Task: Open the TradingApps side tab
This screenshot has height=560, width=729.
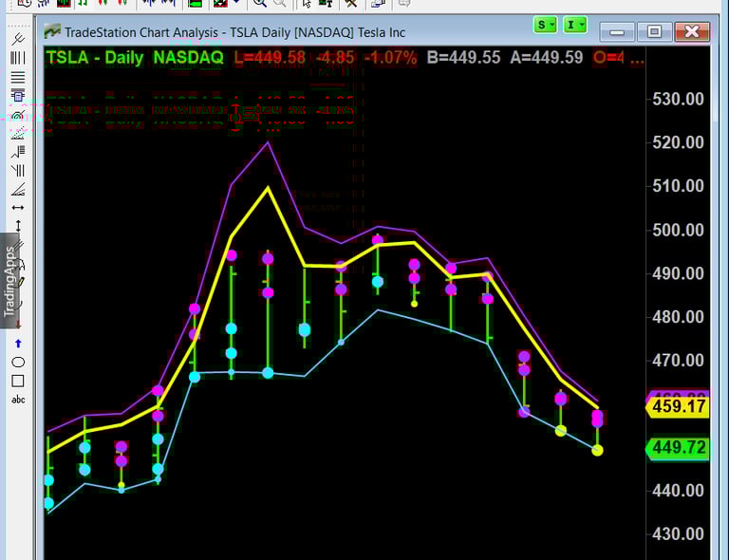Action: (x=9, y=281)
